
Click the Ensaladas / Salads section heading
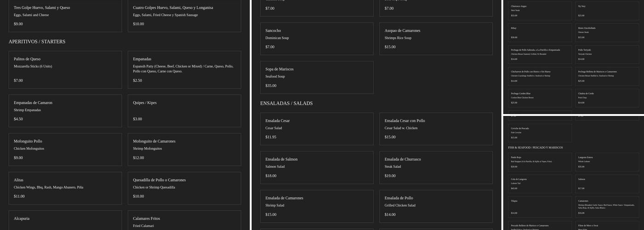coord(286,103)
